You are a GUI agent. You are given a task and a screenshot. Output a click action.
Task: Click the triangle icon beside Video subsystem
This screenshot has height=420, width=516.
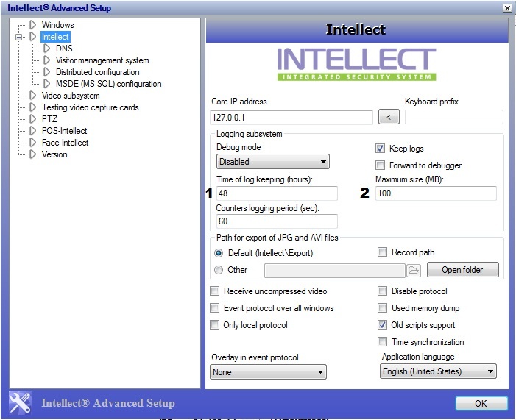point(32,96)
